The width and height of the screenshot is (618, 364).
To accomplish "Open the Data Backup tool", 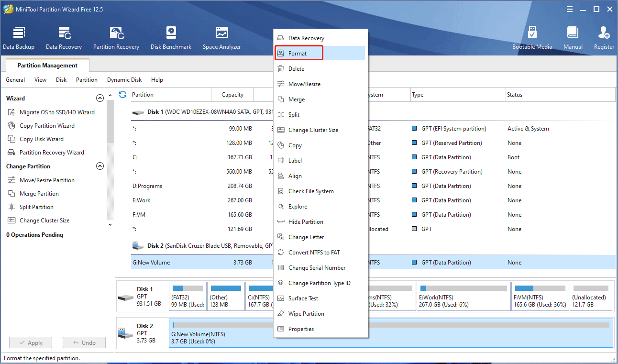I will [x=19, y=38].
